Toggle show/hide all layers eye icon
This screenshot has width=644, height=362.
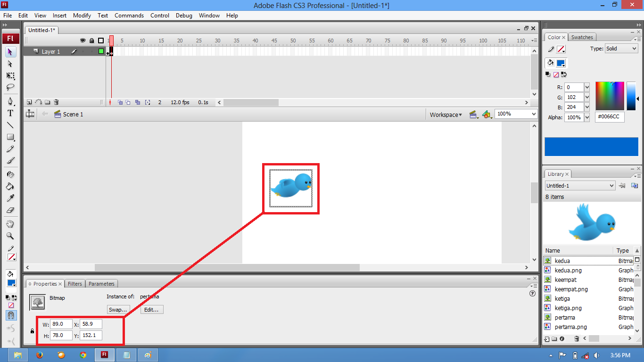pos(83,41)
